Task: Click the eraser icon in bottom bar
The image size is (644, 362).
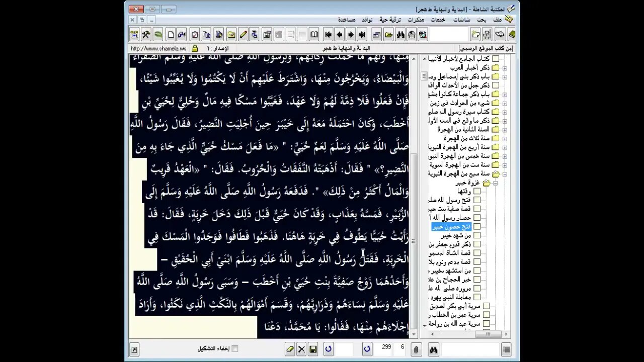Action: (290, 349)
